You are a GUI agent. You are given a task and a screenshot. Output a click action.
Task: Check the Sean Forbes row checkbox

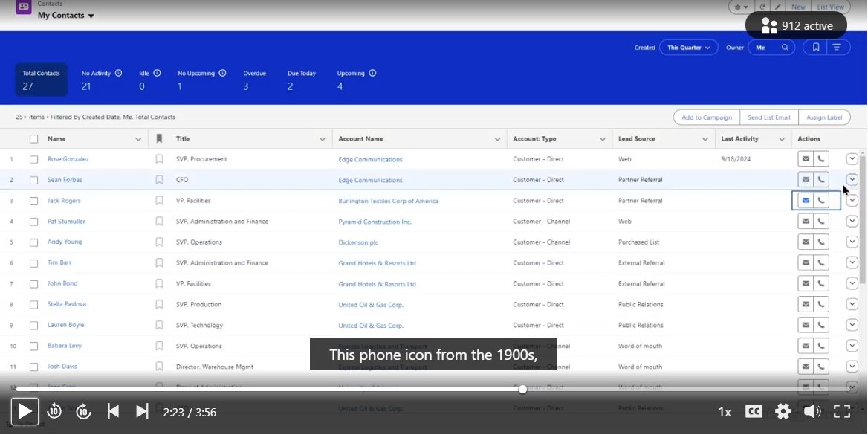tap(33, 180)
